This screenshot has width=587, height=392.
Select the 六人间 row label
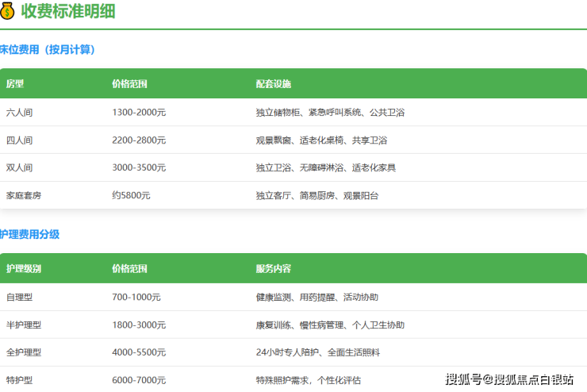pos(19,113)
